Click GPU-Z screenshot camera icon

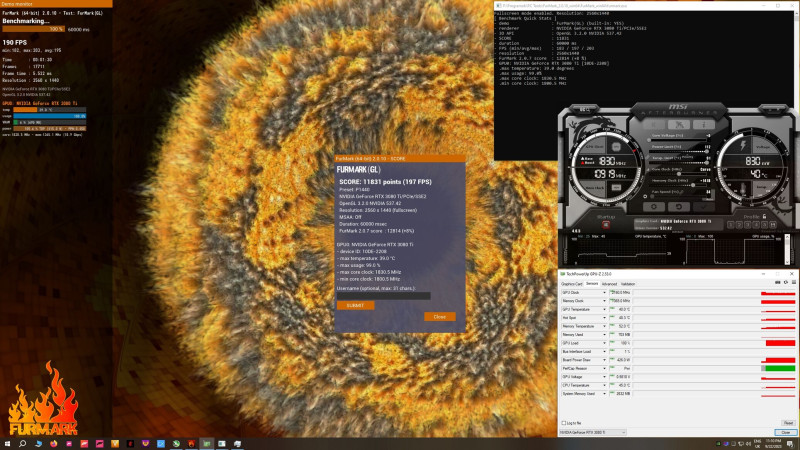click(x=778, y=282)
